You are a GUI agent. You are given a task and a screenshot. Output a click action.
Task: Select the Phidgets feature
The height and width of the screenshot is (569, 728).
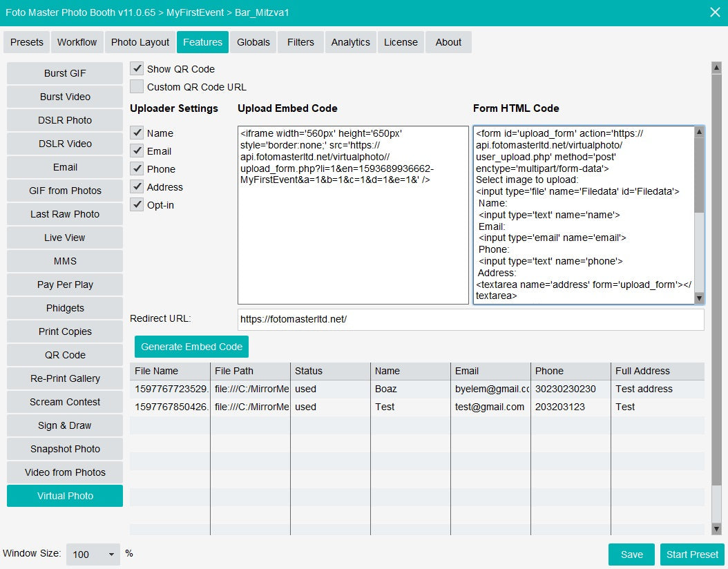click(x=65, y=308)
